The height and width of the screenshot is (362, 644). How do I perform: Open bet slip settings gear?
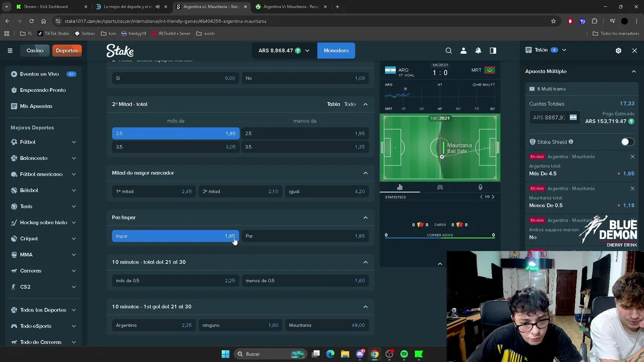pyautogui.click(x=618, y=50)
